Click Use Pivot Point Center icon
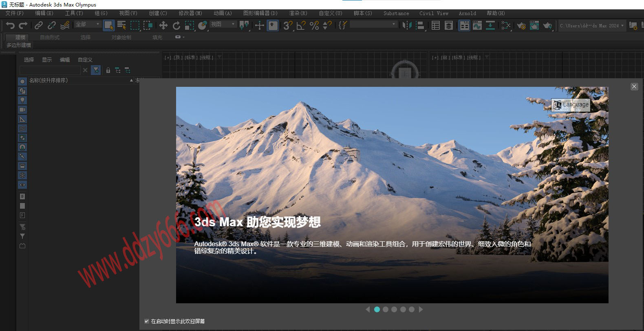This screenshot has width=644, height=331. 244,25
